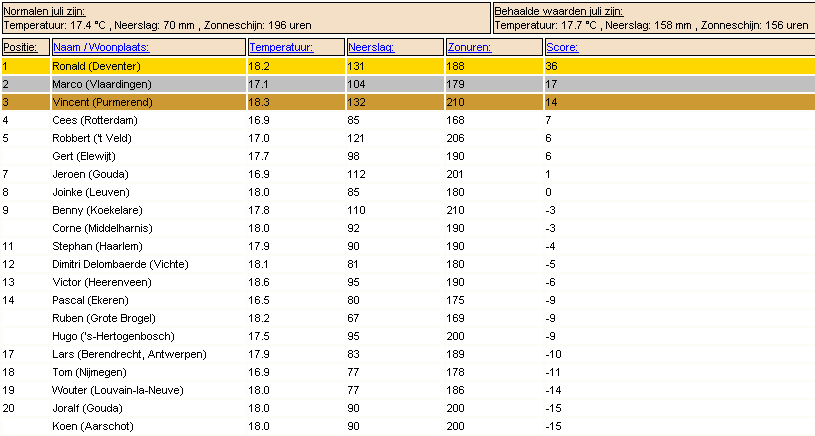Click Vincent's neerslag value 132
This screenshot has height=436, width=815.
357,102
